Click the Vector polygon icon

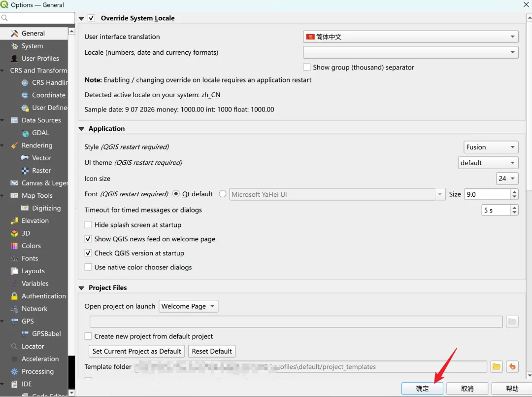[x=25, y=158]
